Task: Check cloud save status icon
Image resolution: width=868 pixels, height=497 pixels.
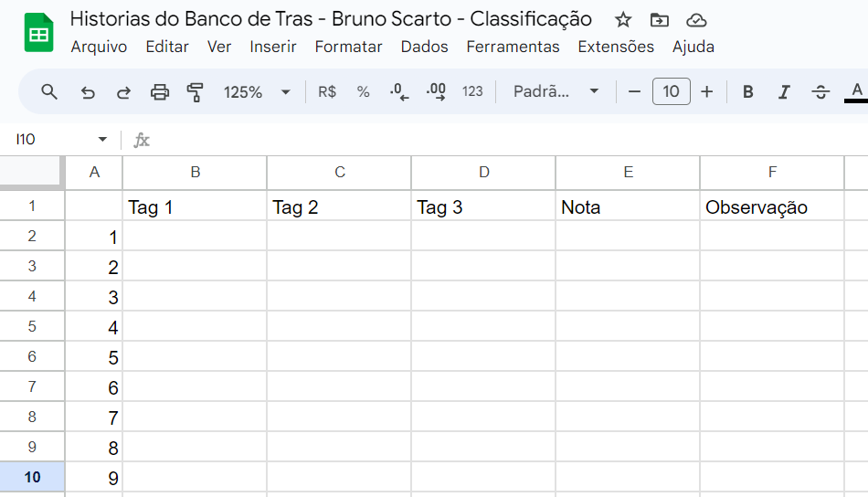Action: pos(696,20)
